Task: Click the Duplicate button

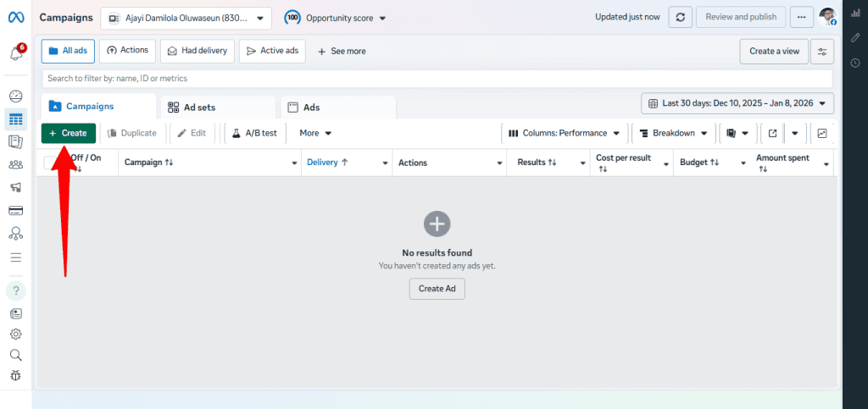Action: [x=132, y=133]
